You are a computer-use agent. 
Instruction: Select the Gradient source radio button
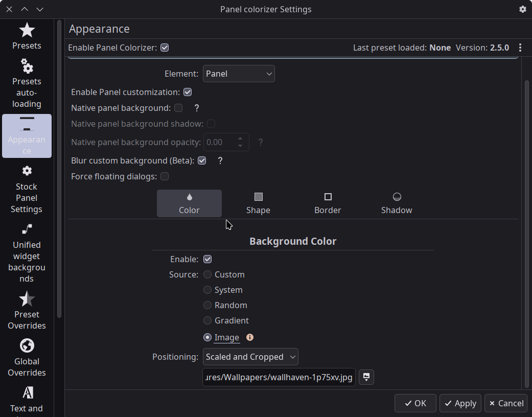207,320
